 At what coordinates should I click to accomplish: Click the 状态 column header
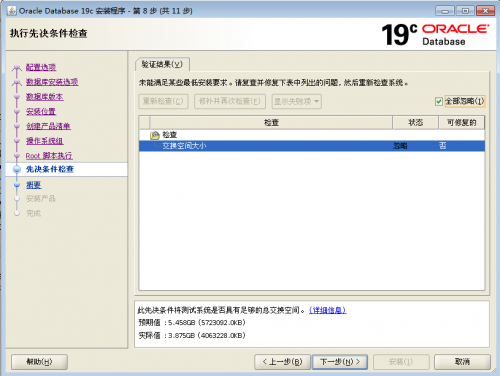(x=416, y=123)
